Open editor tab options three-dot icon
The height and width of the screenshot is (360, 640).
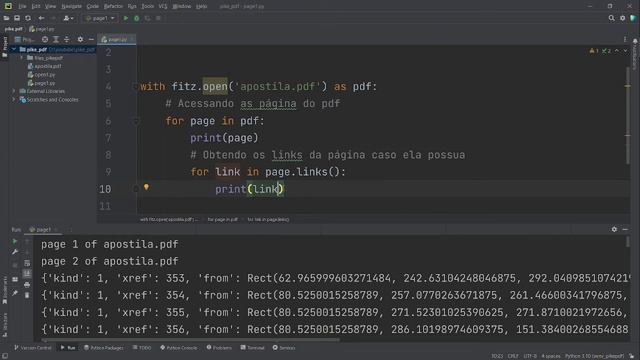point(625,39)
